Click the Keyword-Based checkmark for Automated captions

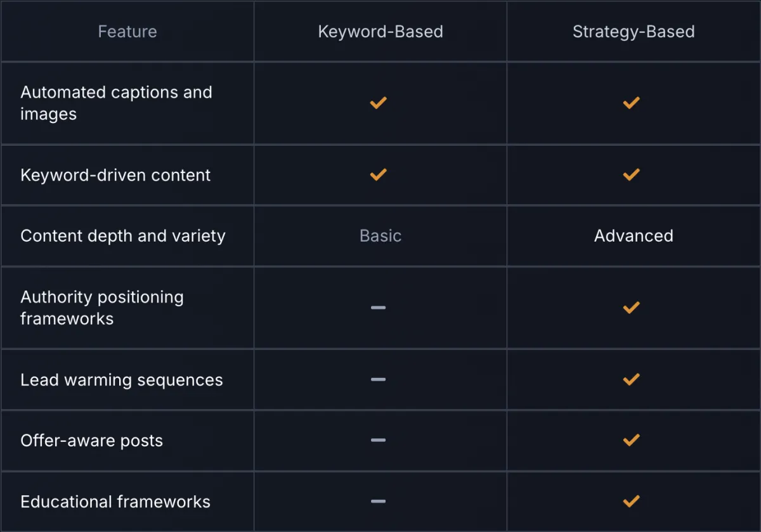(x=379, y=103)
